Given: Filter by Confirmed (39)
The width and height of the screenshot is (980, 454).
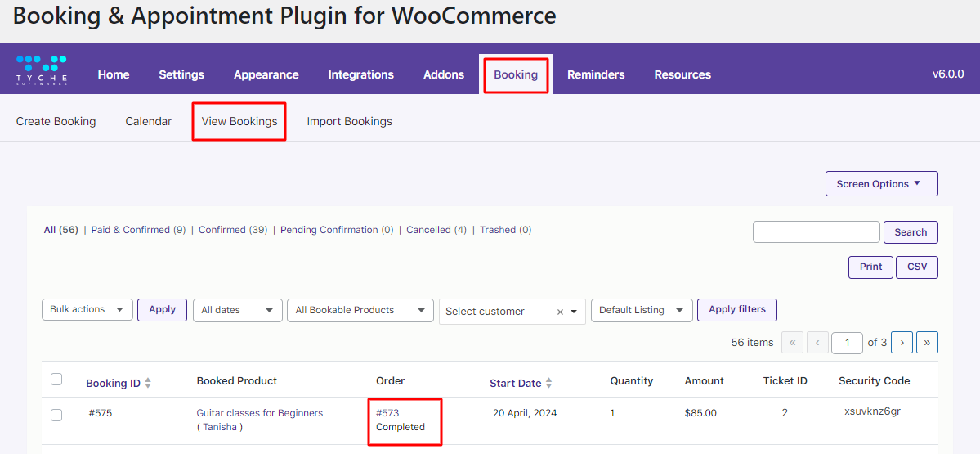Looking at the screenshot, I should (232, 230).
